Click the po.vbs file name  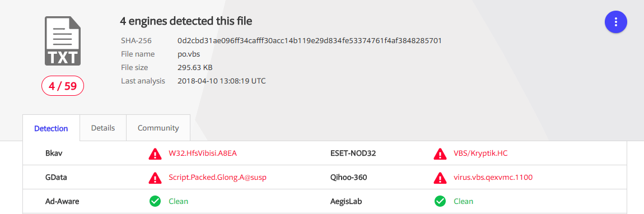point(189,54)
